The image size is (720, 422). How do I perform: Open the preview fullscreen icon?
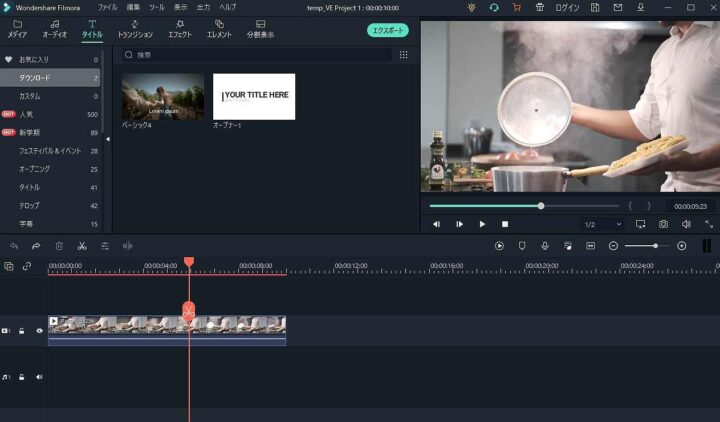[x=708, y=224]
